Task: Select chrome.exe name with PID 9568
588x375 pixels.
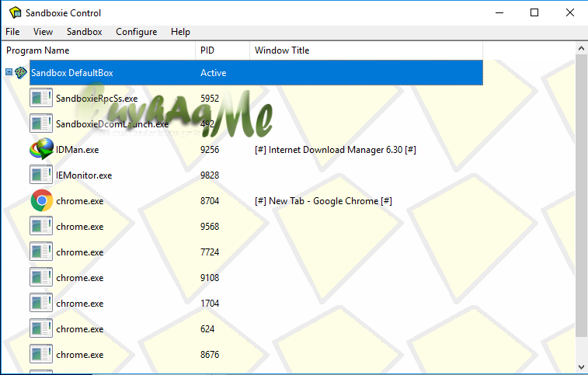Action: click(80, 227)
